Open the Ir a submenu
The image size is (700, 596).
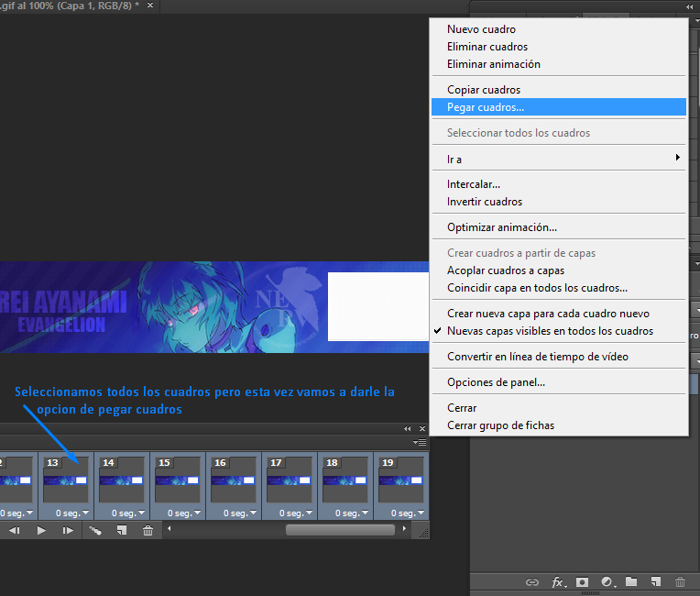pos(559,159)
